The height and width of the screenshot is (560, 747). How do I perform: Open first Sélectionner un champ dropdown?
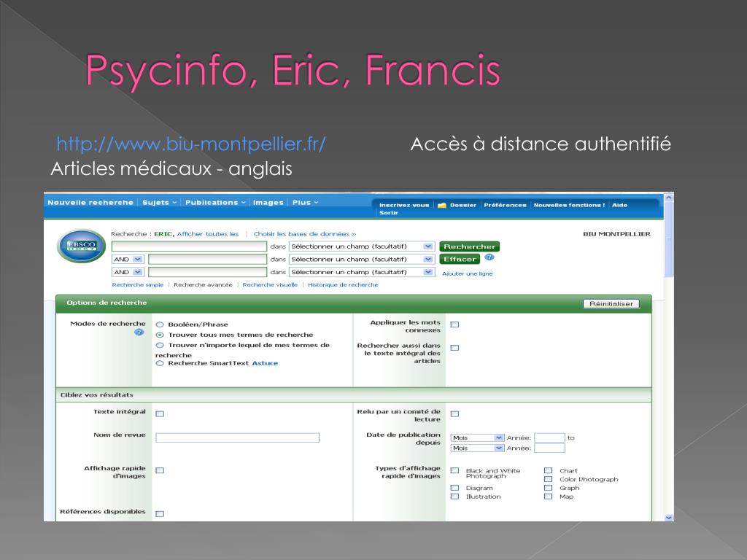[362, 246]
